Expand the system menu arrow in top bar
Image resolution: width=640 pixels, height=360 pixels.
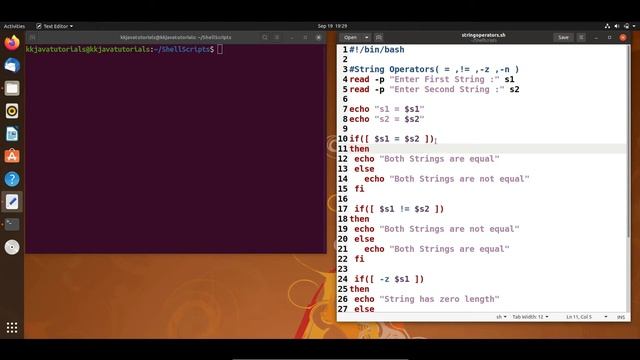click(x=634, y=26)
